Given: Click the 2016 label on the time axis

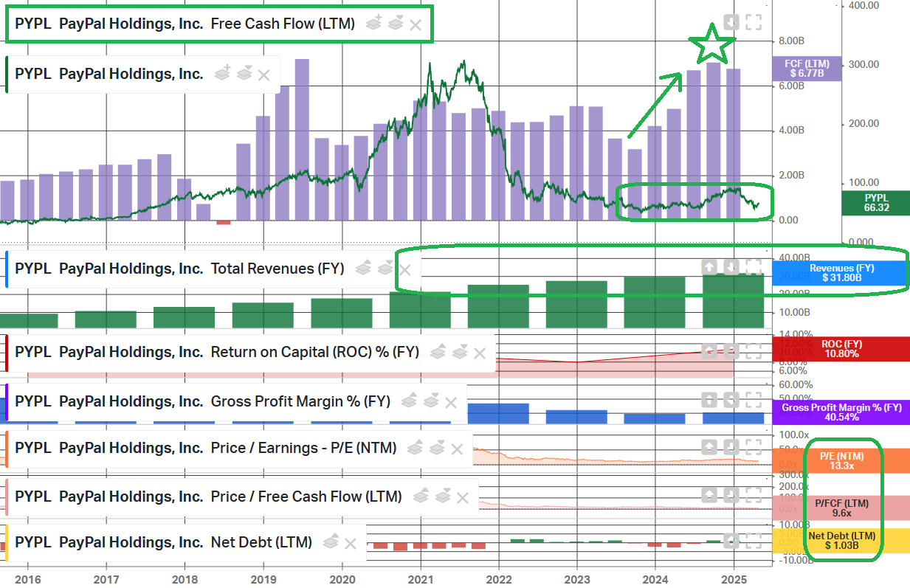Looking at the screenshot, I should (x=28, y=578).
